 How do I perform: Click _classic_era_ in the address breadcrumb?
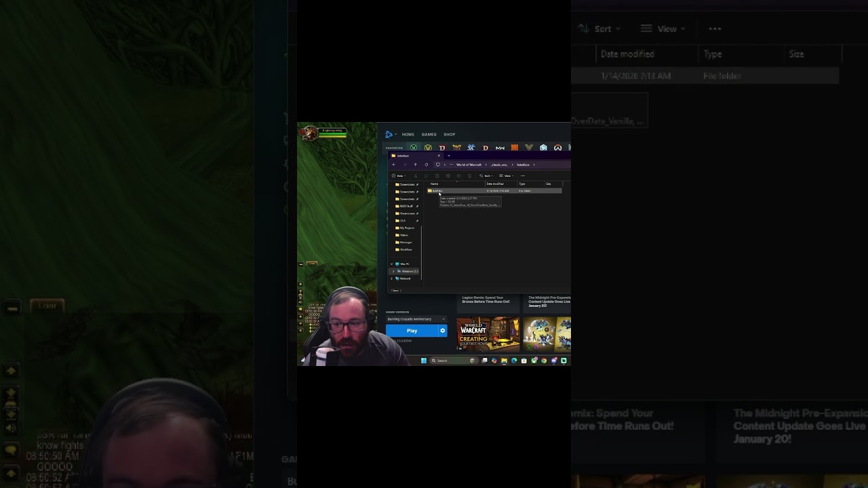[x=499, y=165]
